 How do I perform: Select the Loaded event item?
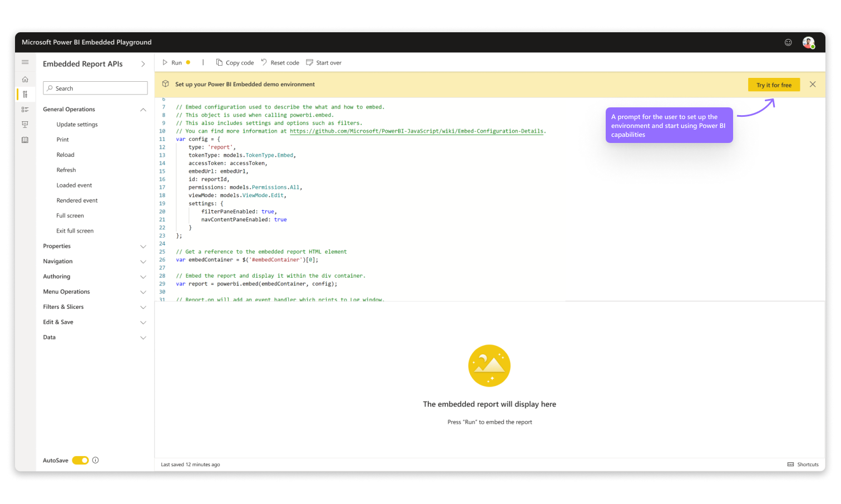click(x=74, y=185)
